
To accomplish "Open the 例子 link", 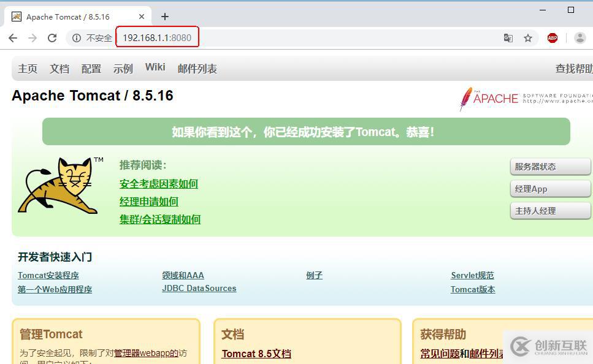I will [x=314, y=276].
